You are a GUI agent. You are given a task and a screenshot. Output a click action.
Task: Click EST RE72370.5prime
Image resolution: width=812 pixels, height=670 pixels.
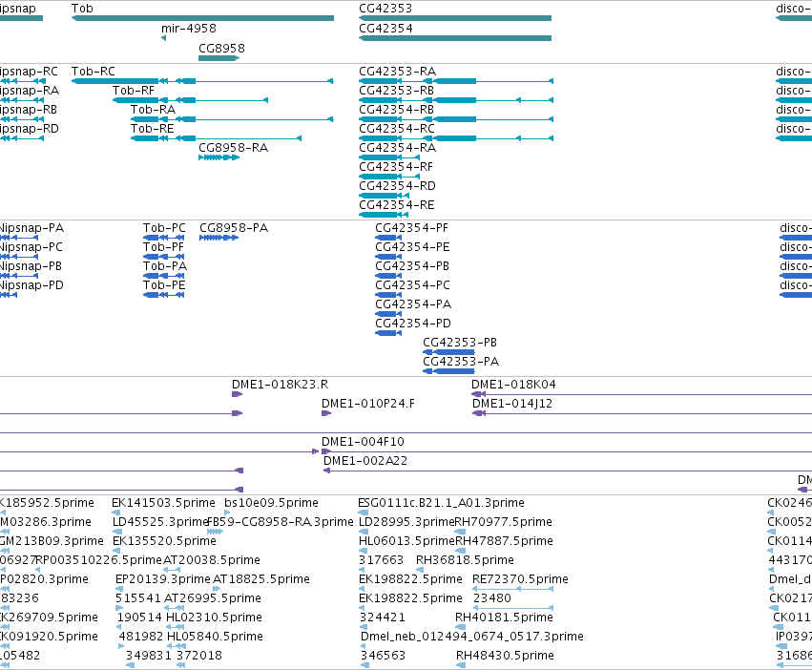click(x=520, y=580)
